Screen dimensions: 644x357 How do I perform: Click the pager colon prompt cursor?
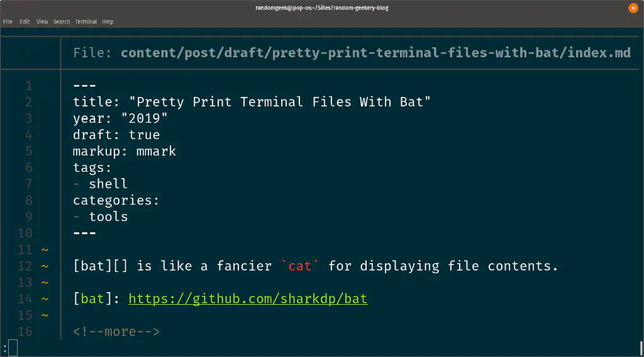pyautogui.click(x=13, y=348)
